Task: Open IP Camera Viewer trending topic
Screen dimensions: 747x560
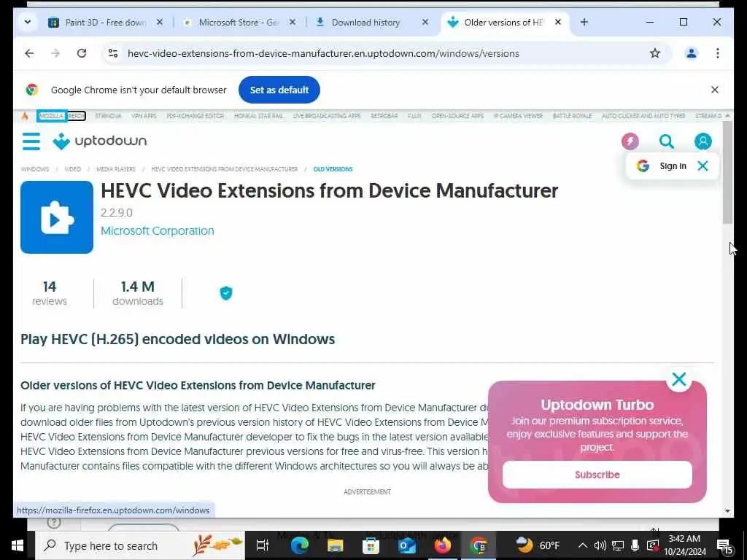Action: (x=518, y=116)
